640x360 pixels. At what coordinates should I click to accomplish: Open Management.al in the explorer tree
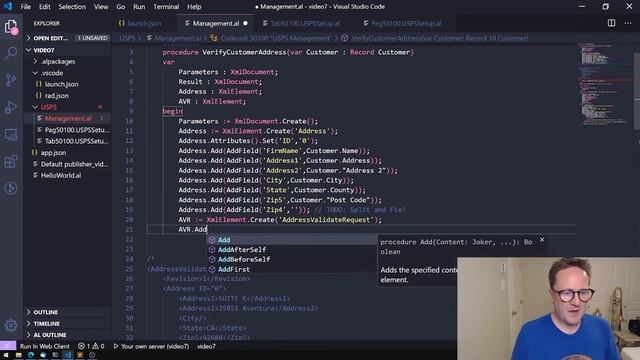(67, 118)
